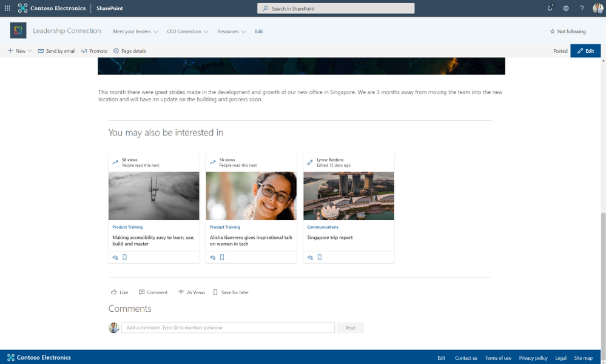Click the thumbs-up Like icon
The image size is (606, 364).
tap(113, 292)
